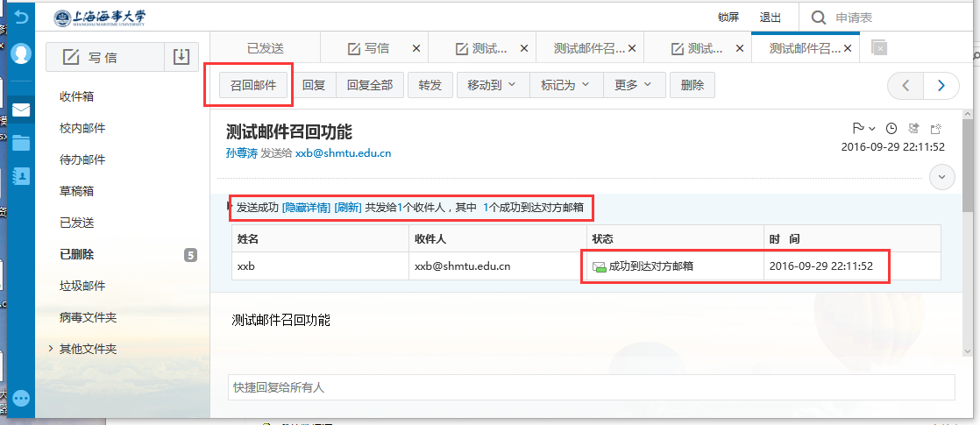Open the contacts address book icon
Viewport: 980px width, 425px height.
(21, 175)
